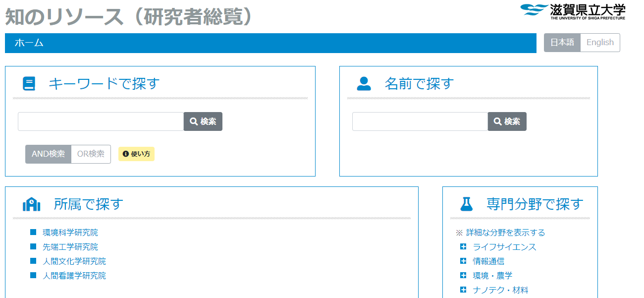Click the University of Shiga Prefecture logo
The height and width of the screenshot is (298, 644).
(573, 11)
